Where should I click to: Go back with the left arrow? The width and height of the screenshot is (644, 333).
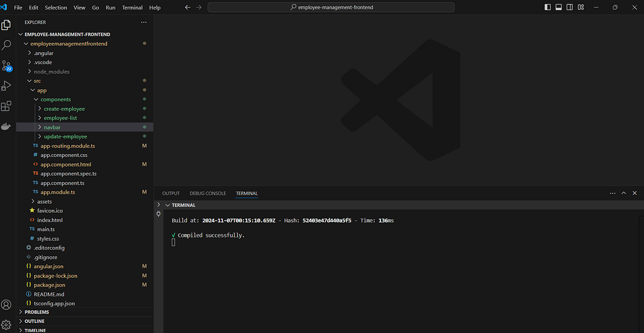coord(187,8)
